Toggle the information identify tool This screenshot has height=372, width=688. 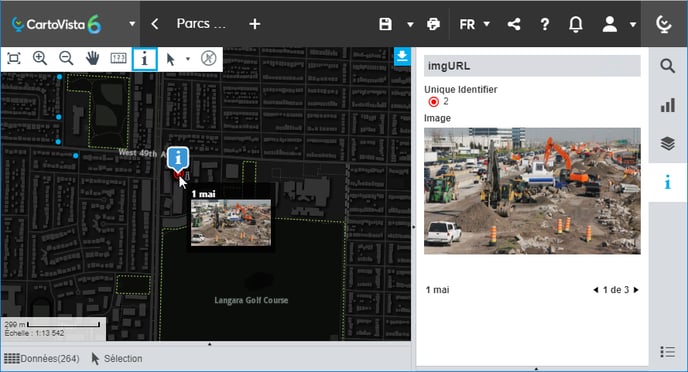point(144,58)
